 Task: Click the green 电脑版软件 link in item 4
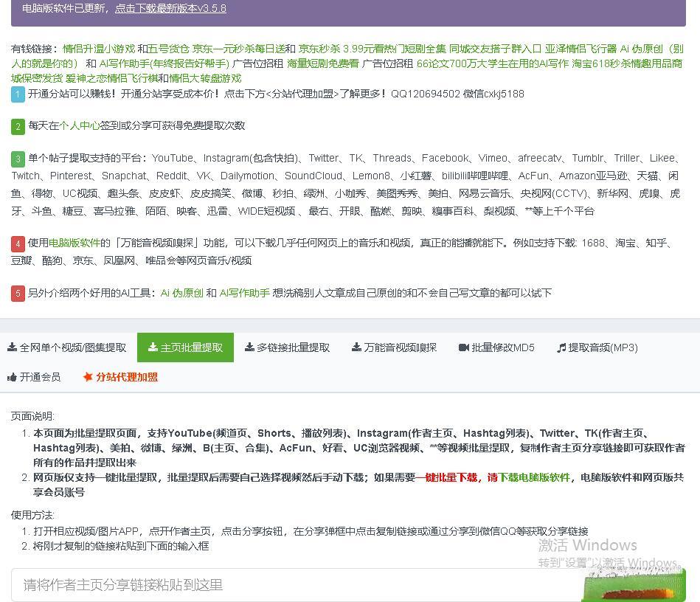(x=74, y=243)
